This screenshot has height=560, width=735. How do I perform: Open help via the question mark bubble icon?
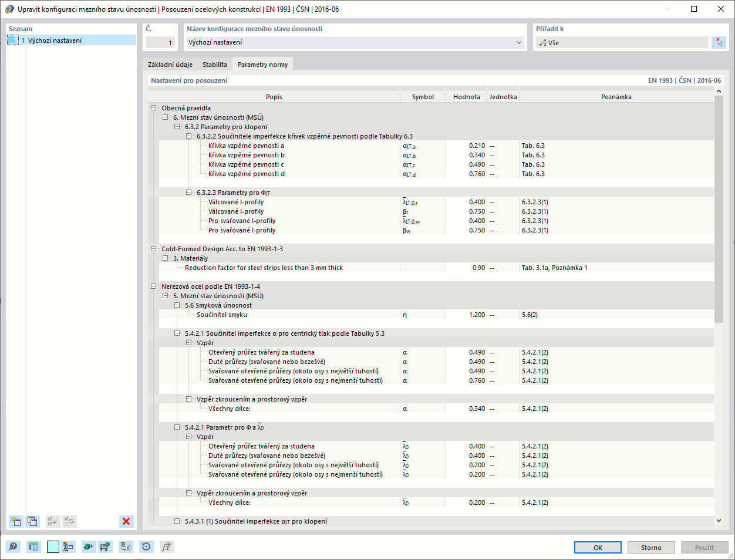point(13,546)
